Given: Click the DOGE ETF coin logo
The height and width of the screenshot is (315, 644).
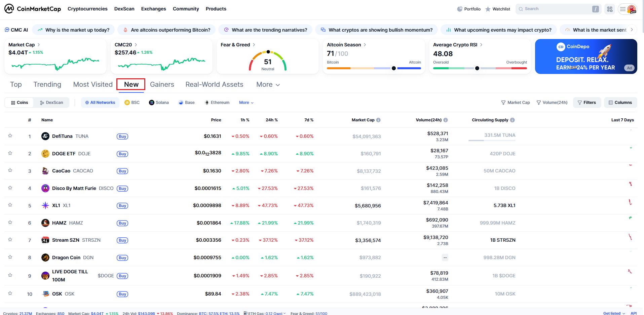Looking at the screenshot, I should [45, 154].
